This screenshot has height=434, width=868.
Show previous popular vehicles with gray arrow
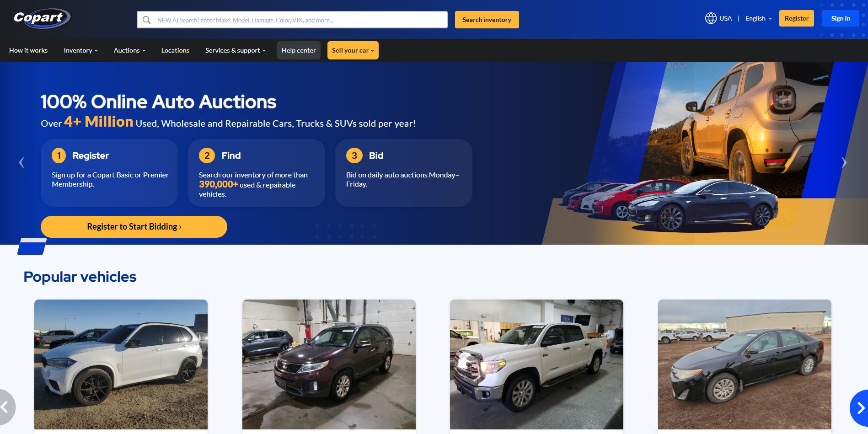click(7, 407)
